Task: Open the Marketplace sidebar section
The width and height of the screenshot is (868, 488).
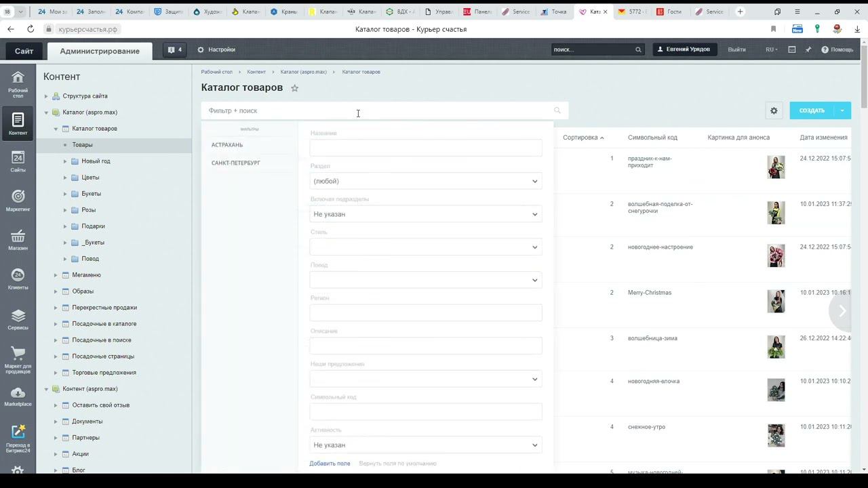Action: pos(18,397)
